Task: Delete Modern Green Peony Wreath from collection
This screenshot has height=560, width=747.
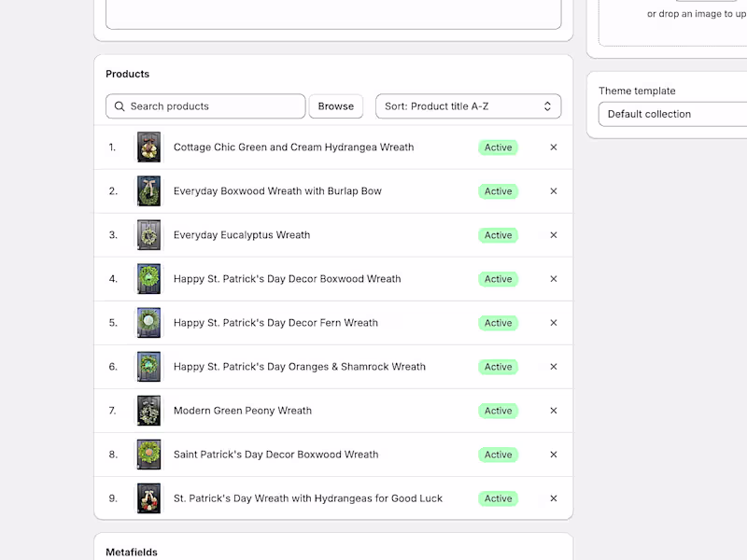Action: click(554, 411)
